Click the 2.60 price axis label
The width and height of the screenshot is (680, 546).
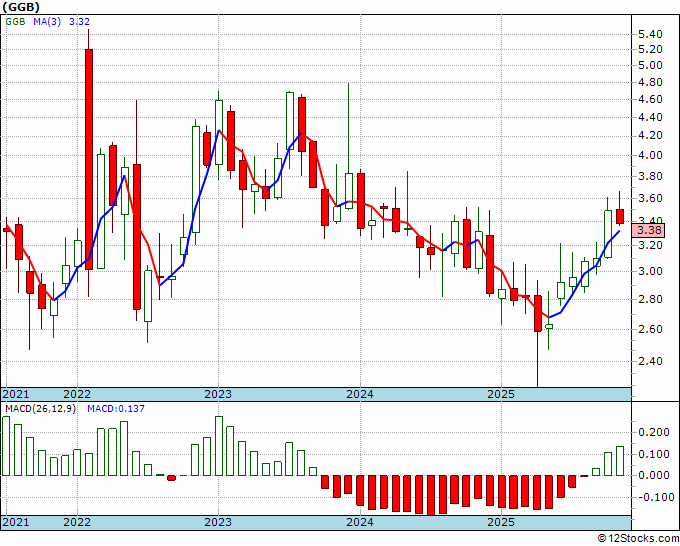650,329
